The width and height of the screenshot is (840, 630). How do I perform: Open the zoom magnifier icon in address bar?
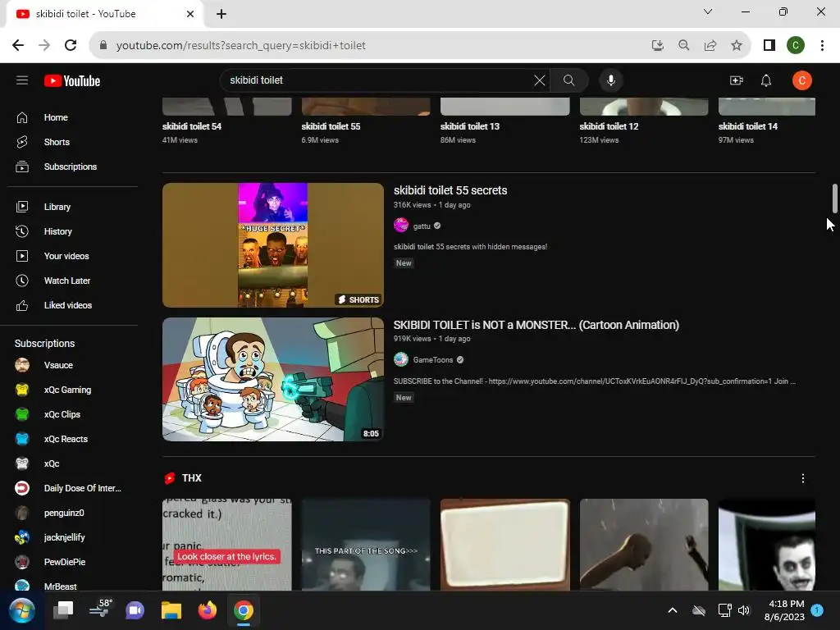[683, 46]
